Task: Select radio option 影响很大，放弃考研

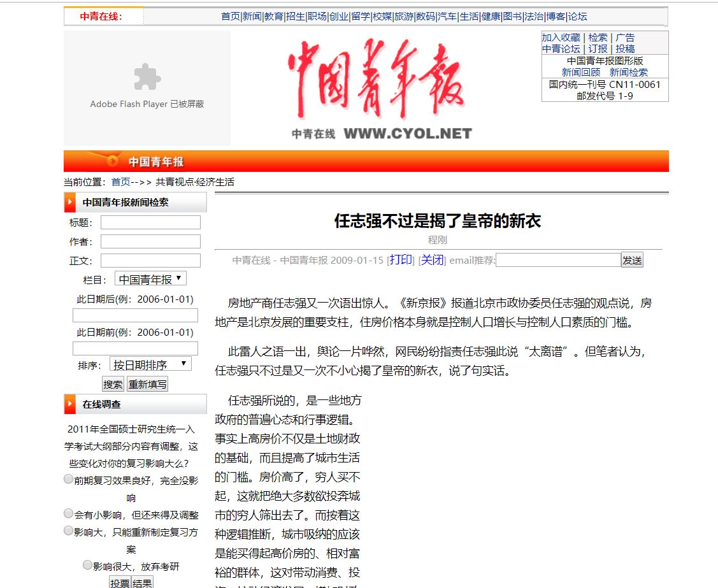Action: [x=87, y=564]
